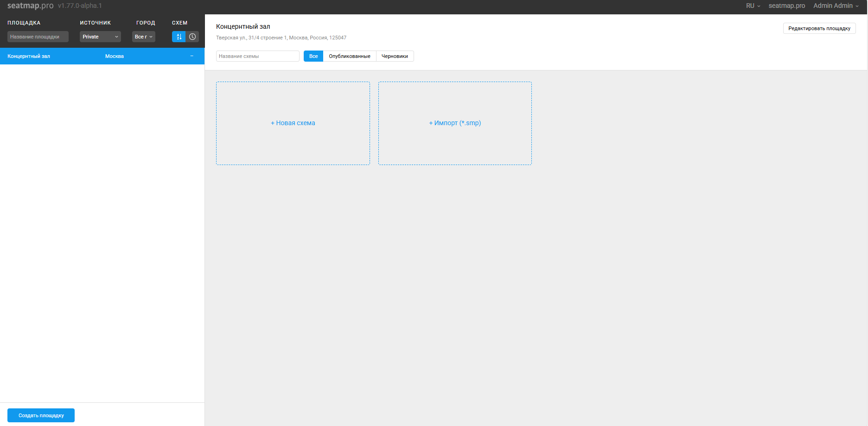The width and height of the screenshot is (868, 426).
Task: Open the city filter dropdown
Action: coord(144,37)
